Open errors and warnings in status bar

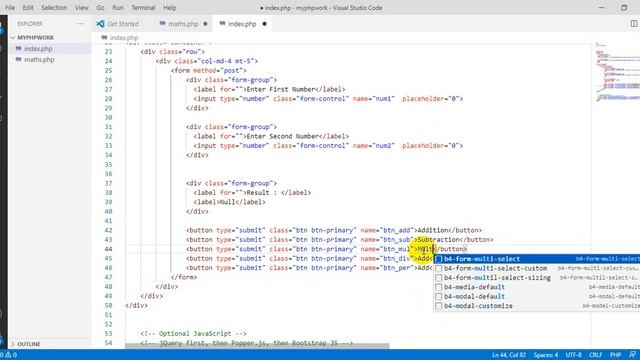(9, 355)
